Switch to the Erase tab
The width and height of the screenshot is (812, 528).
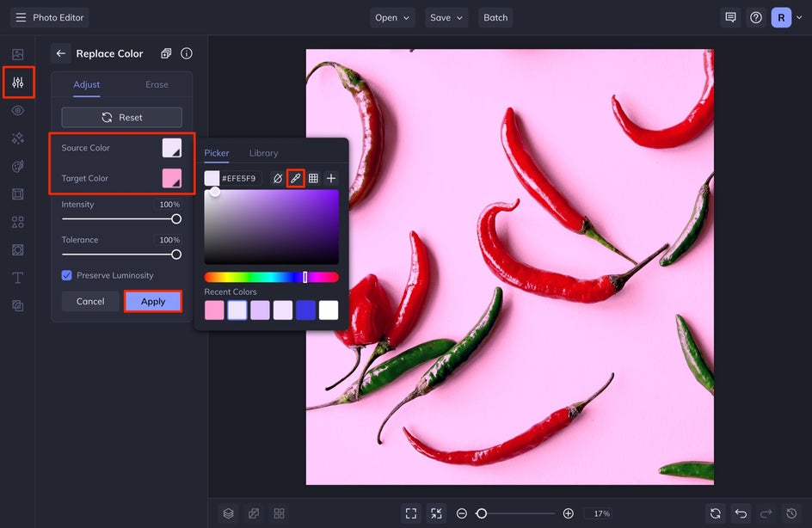[x=157, y=84]
